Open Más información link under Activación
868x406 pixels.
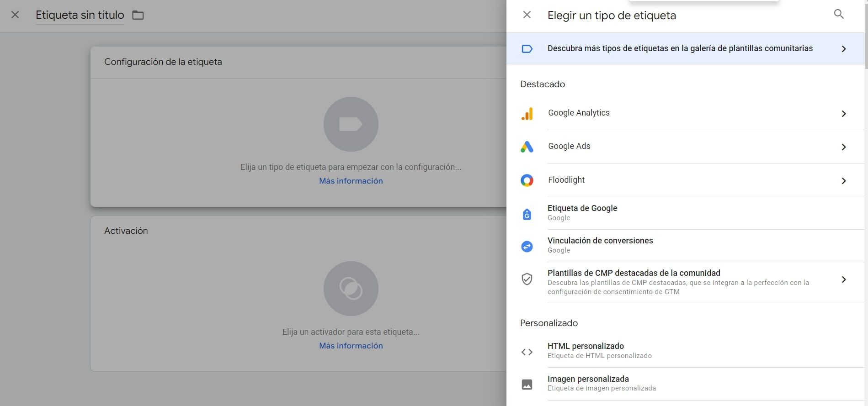[x=351, y=346]
